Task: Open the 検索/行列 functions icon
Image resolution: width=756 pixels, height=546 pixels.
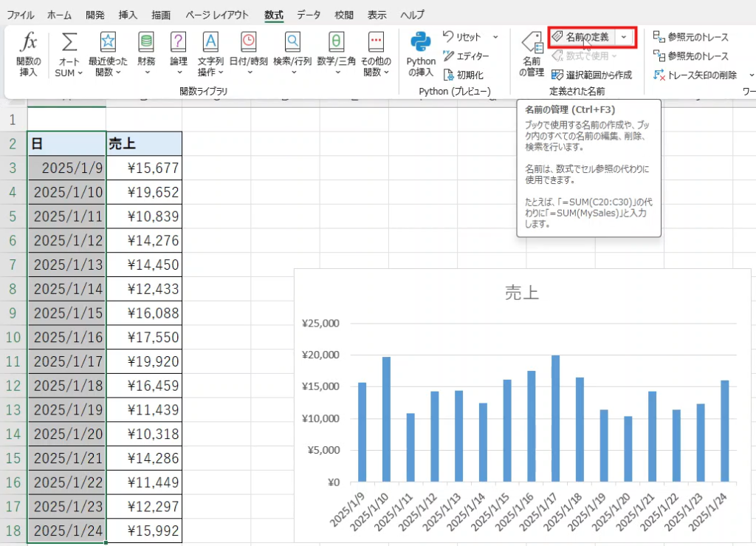Action: point(292,42)
